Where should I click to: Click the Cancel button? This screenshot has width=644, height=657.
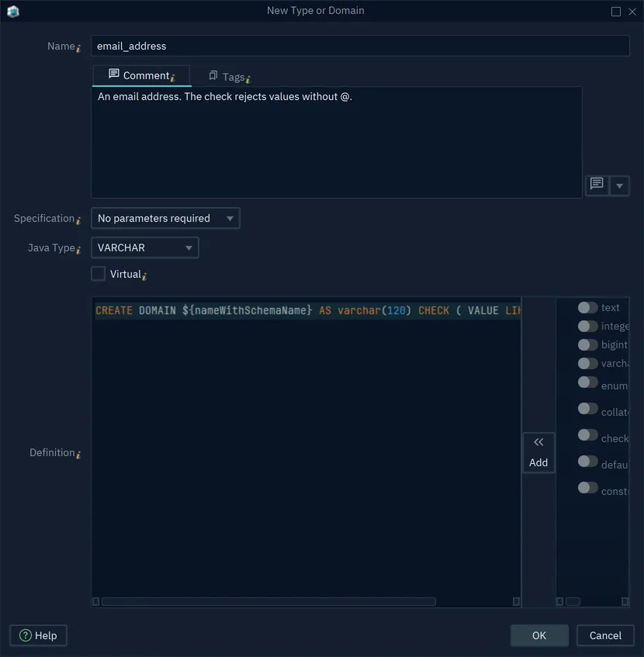click(605, 635)
